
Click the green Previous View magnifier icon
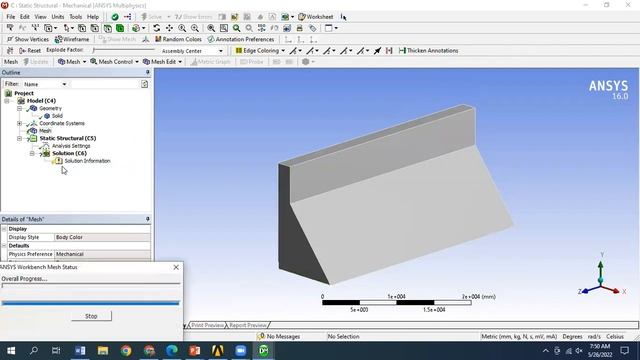click(236, 28)
